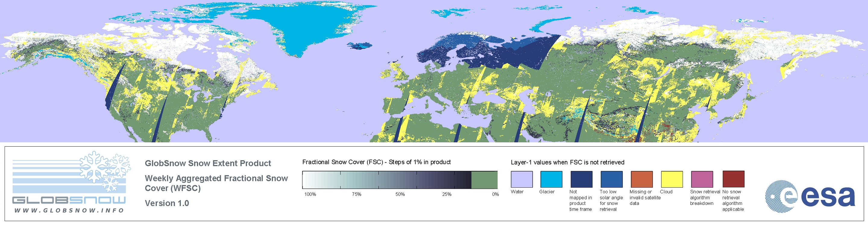Select the 'Too low solar angle' blue swatch
The image size is (868, 225).
pos(612,179)
